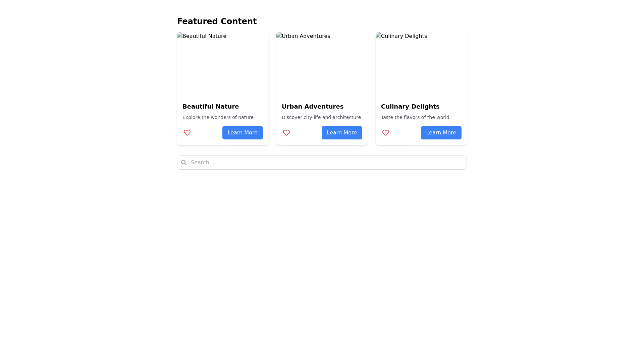This screenshot has width=644, height=362.
Task: Click the magnifying glass search icon
Action: point(184,163)
